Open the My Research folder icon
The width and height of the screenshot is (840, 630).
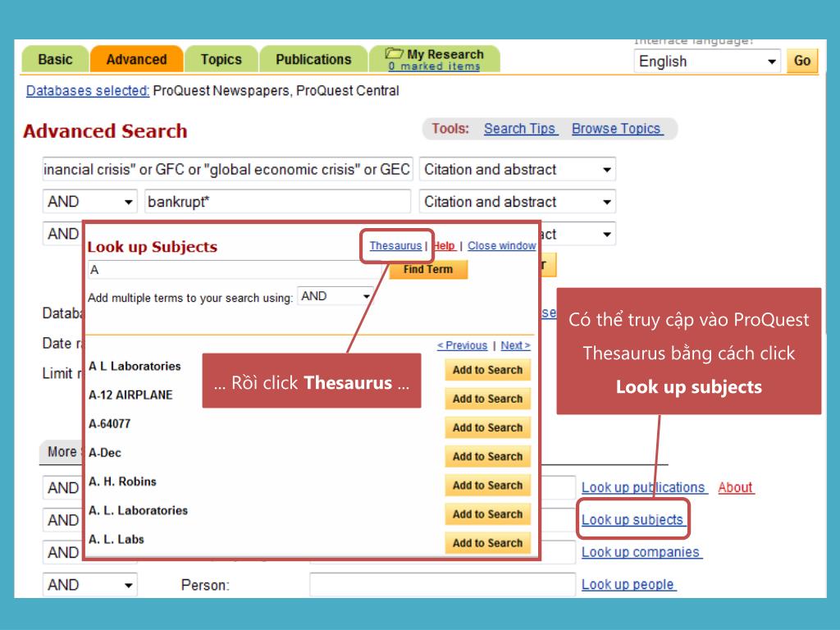tap(395, 53)
